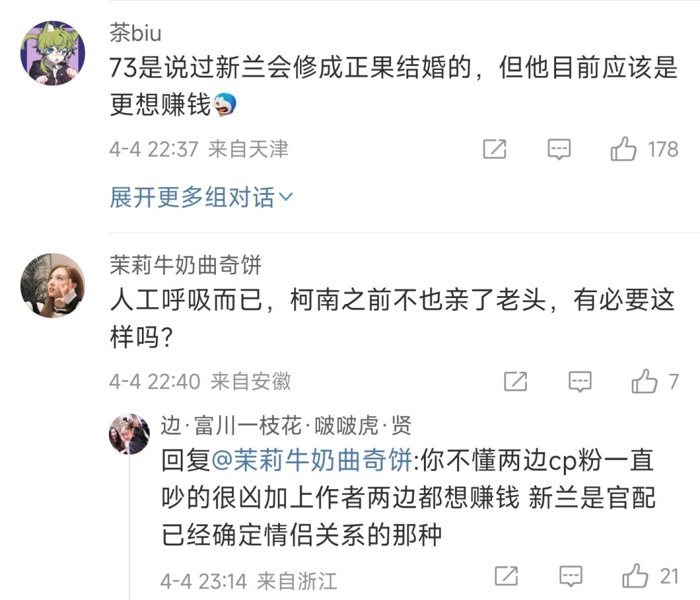Tap the chevron next to 展开更多组对话
The width and height of the screenshot is (700, 600).
pos(286,197)
